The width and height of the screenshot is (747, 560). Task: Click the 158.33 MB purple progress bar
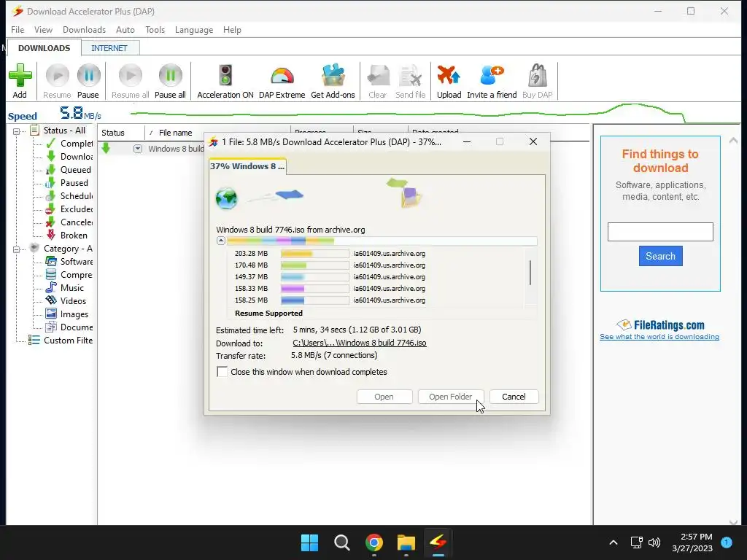(x=315, y=289)
